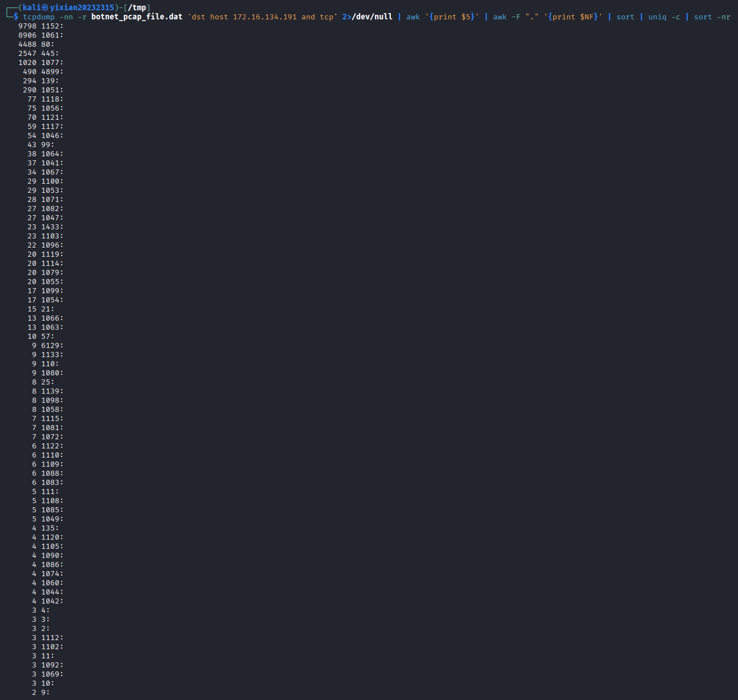Image resolution: width=738 pixels, height=700 pixels.
Task: Select output row '5 111:'
Action: (x=46, y=492)
